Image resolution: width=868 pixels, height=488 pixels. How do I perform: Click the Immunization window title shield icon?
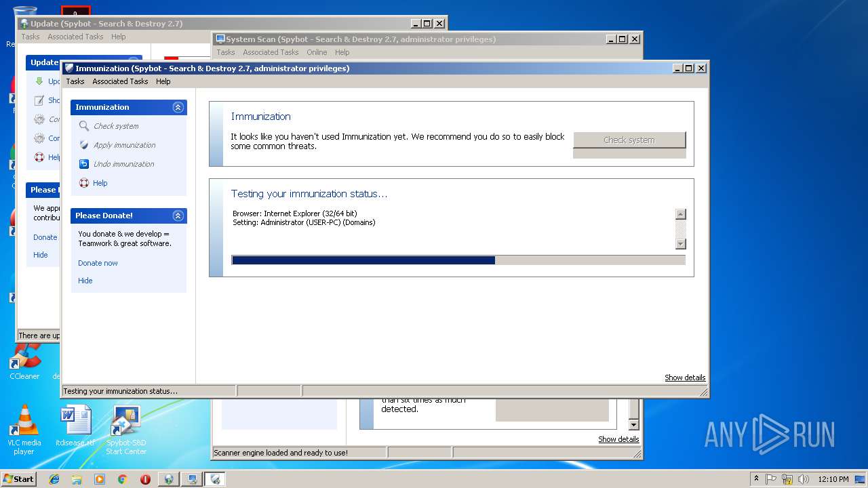(69, 68)
